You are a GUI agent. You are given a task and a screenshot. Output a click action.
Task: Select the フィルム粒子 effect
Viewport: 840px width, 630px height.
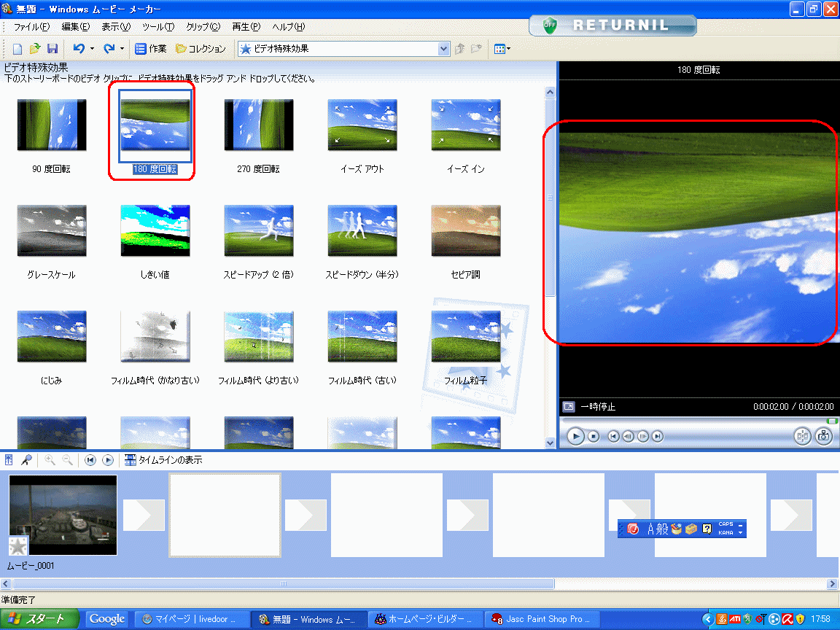pos(465,336)
